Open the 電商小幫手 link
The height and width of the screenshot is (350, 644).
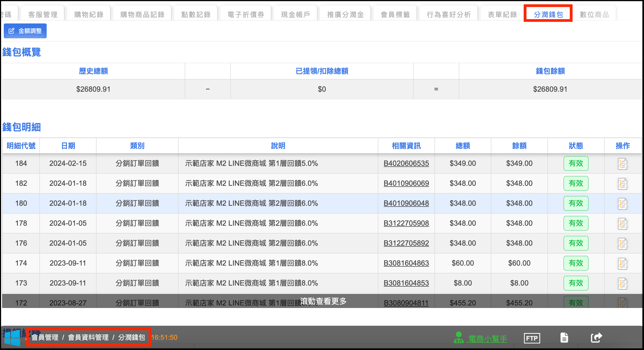click(x=487, y=339)
